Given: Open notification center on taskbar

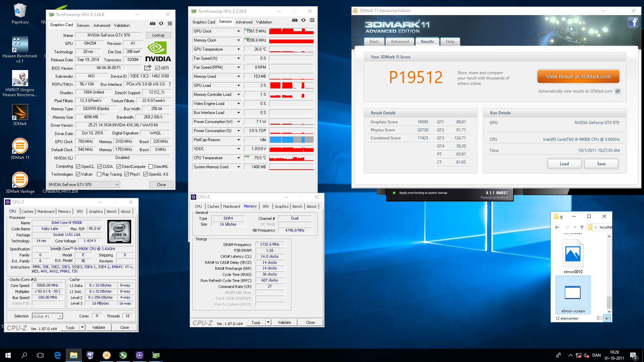Looking at the screenshot, I should coord(634,356).
